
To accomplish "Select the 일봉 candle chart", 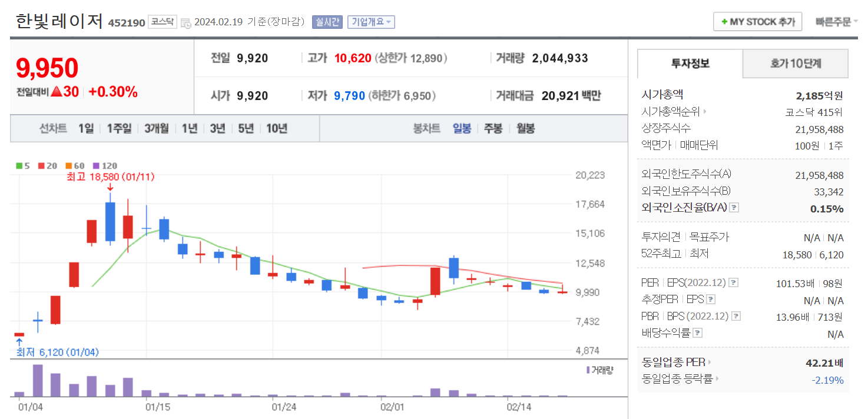I will pyautogui.click(x=462, y=128).
